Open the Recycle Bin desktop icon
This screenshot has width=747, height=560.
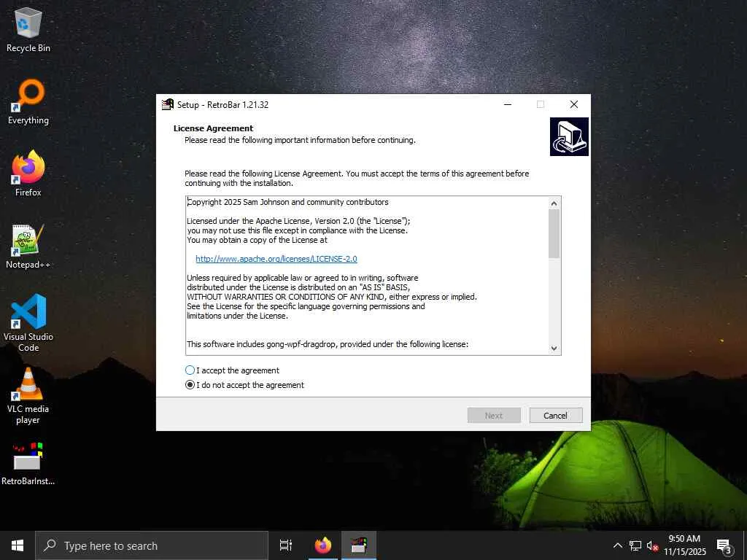(x=28, y=29)
